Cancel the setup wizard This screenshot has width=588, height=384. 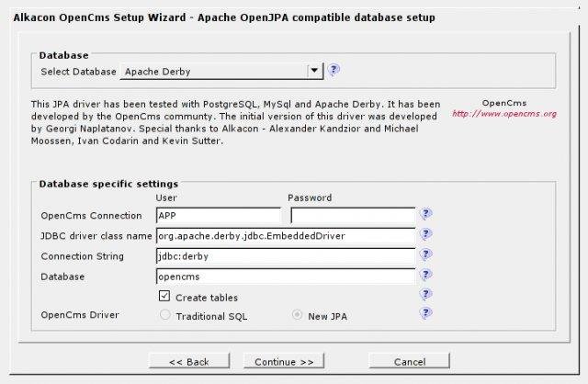[x=410, y=362]
